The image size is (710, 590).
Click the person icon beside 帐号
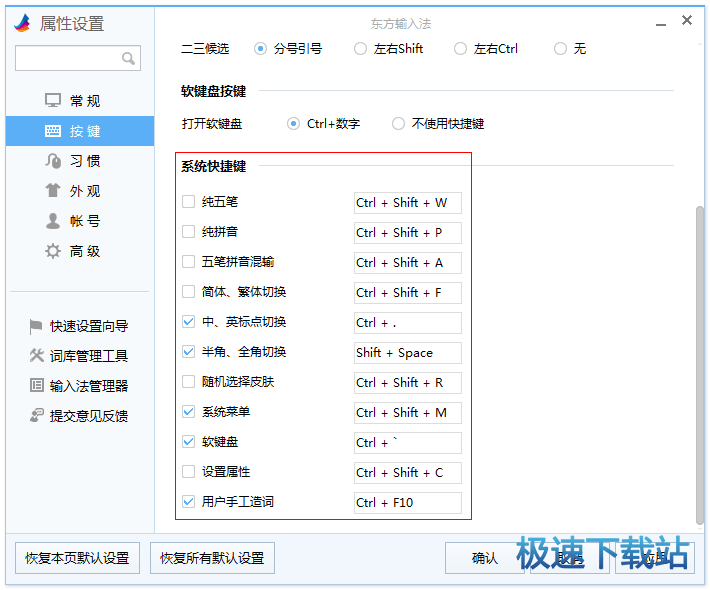53,221
